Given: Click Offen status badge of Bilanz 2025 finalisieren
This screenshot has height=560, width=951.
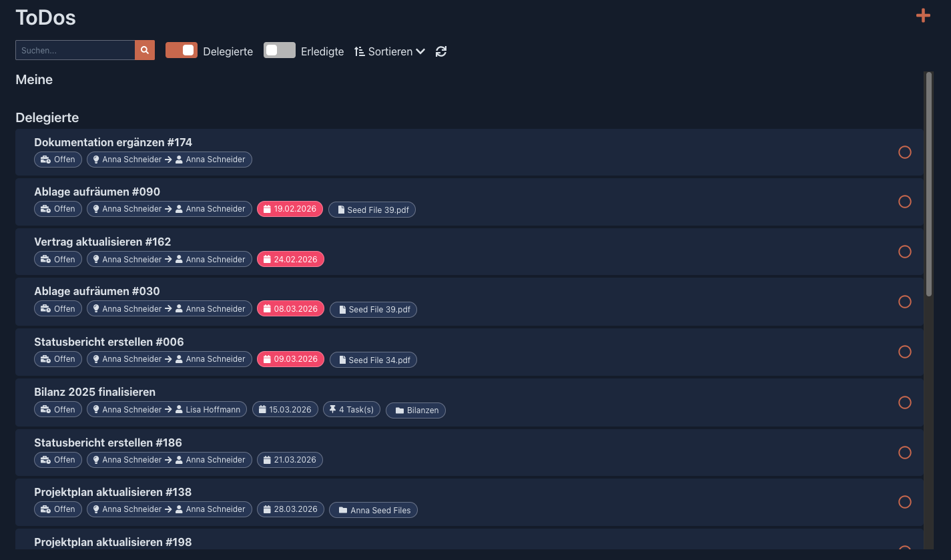Looking at the screenshot, I should tap(58, 409).
